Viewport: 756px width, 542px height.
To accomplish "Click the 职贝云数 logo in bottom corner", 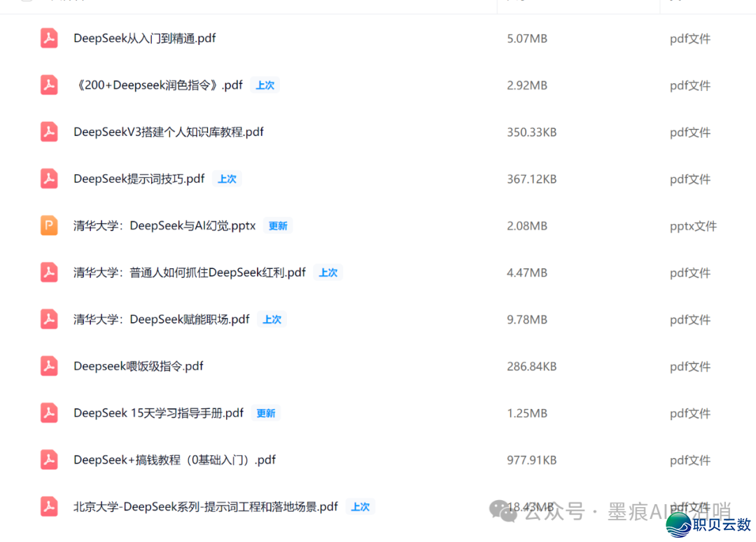I will point(709,524).
